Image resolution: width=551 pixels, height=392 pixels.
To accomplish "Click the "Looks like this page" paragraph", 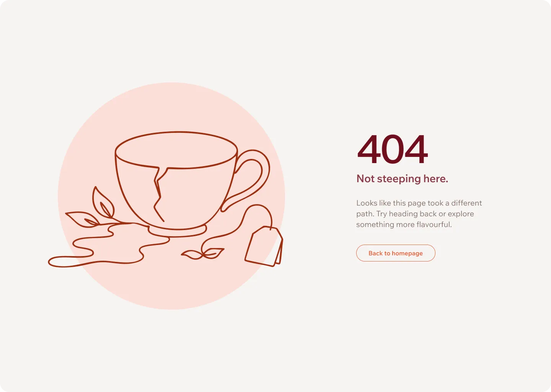I will coord(419,214).
